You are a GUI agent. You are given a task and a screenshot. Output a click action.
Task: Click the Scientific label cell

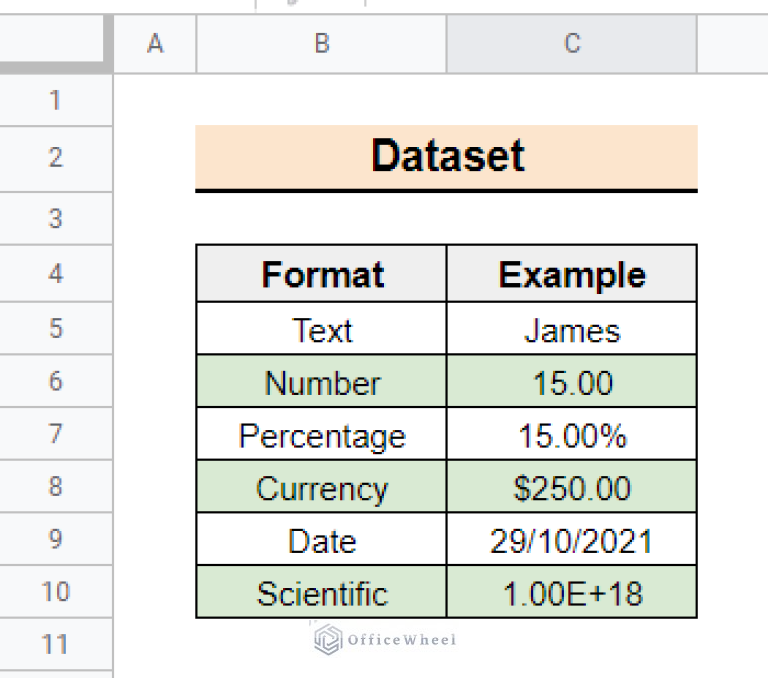(x=321, y=593)
